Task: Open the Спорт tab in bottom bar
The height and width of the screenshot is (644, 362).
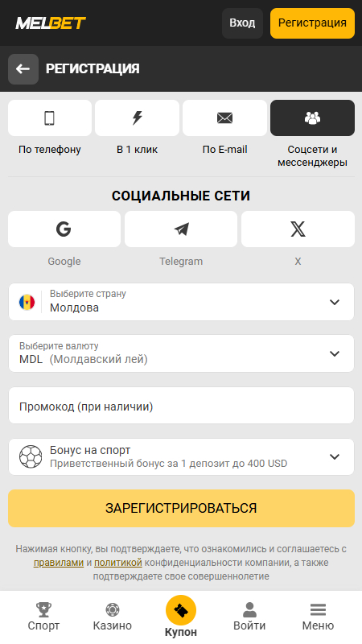Action: [43, 617]
